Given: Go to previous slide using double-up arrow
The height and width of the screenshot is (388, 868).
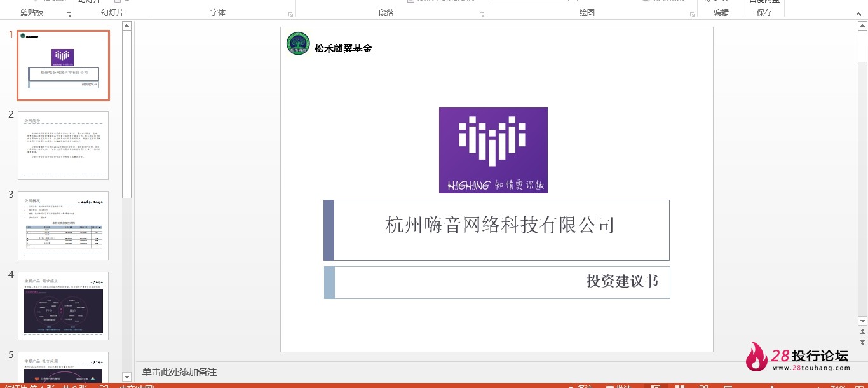Looking at the screenshot, I should [x=862, y=332].
